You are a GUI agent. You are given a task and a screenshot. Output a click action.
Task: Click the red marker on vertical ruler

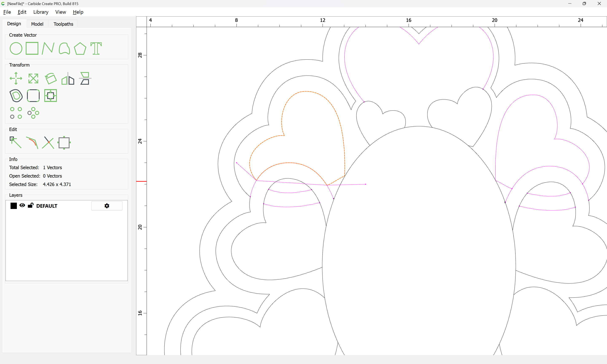point(141,181)
